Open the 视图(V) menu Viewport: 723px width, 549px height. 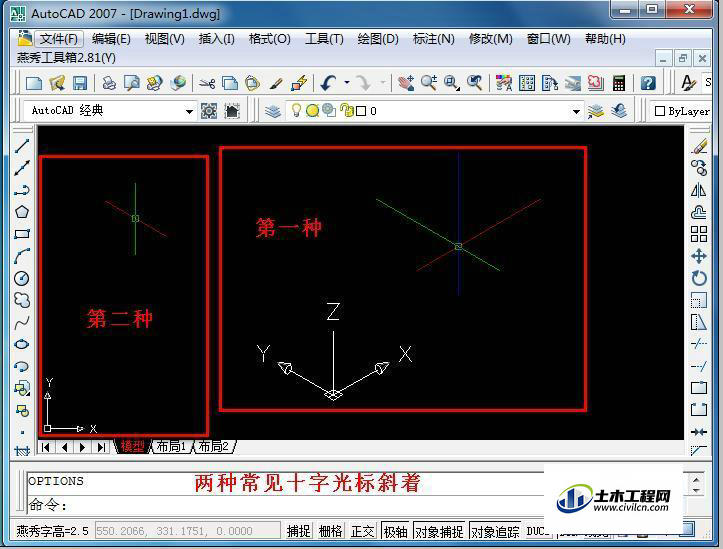click(165, 39)
